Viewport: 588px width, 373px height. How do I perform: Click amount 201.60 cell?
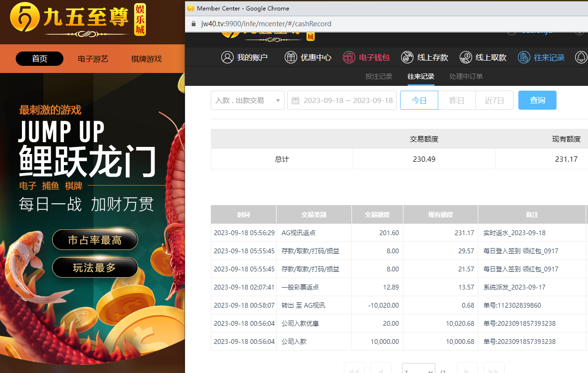point(389,233)
